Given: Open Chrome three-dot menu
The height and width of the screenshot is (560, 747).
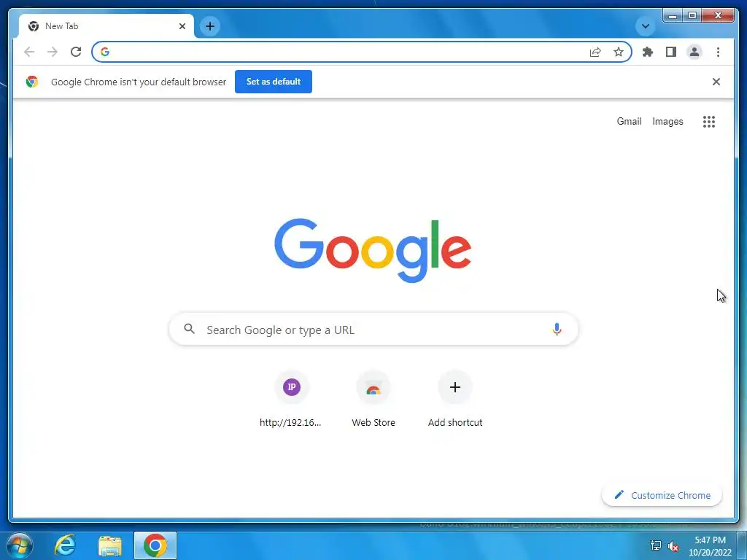Looking at the screenshot, I should (x=718, y=52).
